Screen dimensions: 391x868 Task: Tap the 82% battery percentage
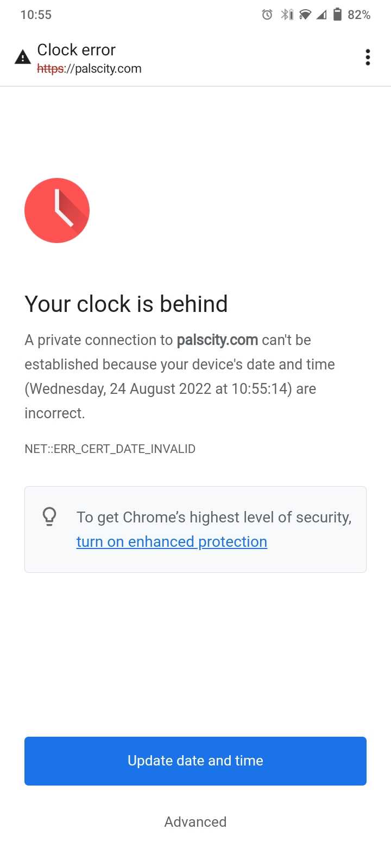click(x=359, y=15)
